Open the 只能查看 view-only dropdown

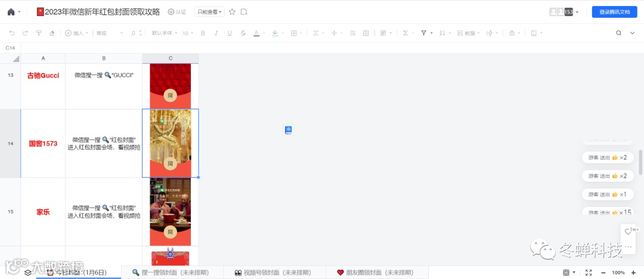click(x=209, y=12)
